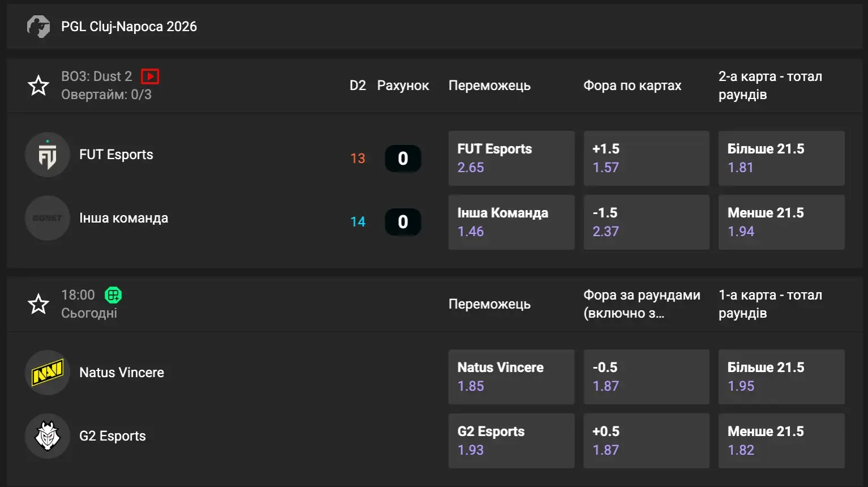Open the PGL Cluj-Napoca 2026 tournament link
Viewport: 868px width, 487px height.
(x=129, y=27)
